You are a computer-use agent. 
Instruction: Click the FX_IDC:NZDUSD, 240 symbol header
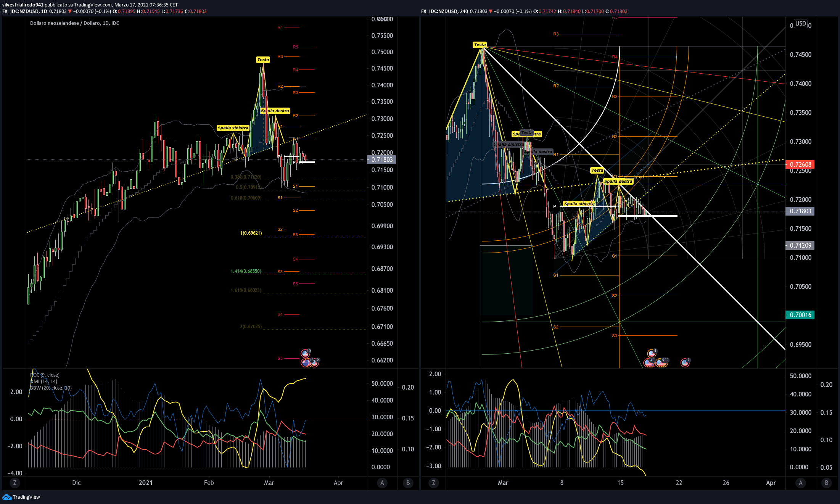point(445,11)
